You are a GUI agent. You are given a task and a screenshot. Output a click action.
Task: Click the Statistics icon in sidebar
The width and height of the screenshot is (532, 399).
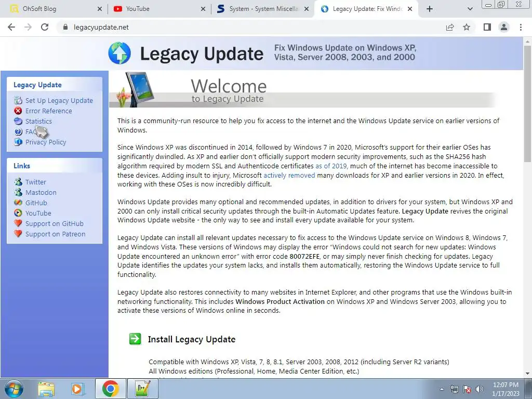click(18, 121)
